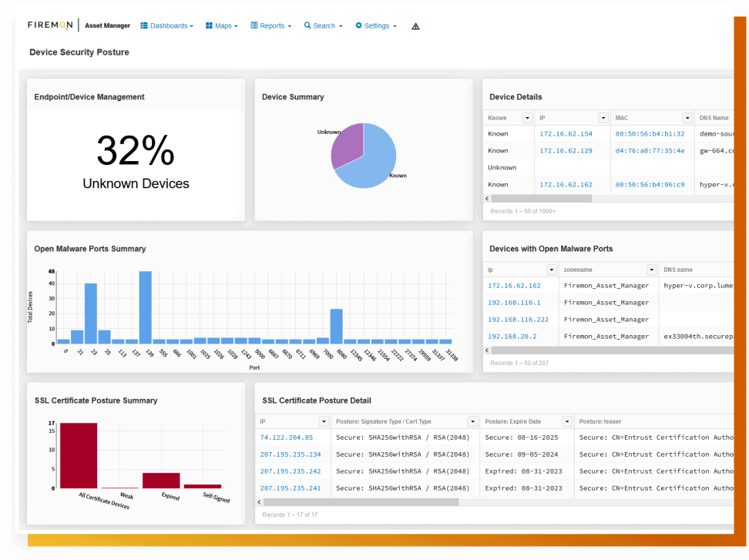Click the MAC column filter arrow

tap(687, 118)
